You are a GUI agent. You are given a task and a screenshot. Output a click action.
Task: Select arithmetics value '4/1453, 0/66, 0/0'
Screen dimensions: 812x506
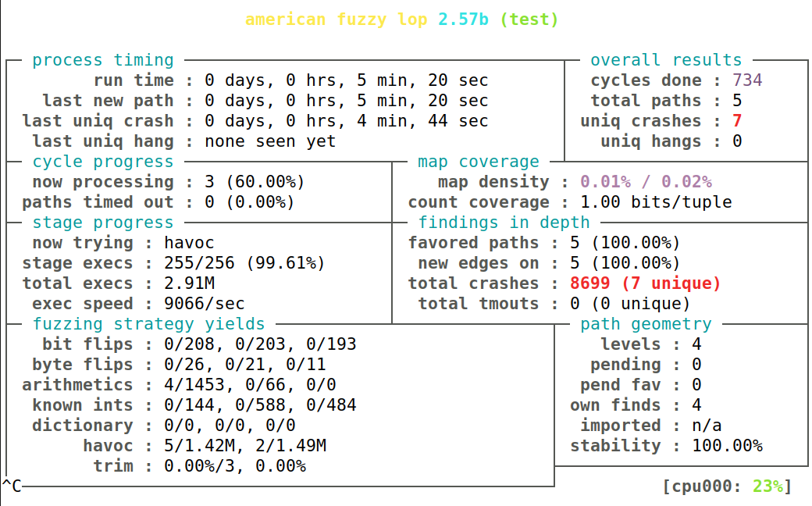[x=250, y=385]
